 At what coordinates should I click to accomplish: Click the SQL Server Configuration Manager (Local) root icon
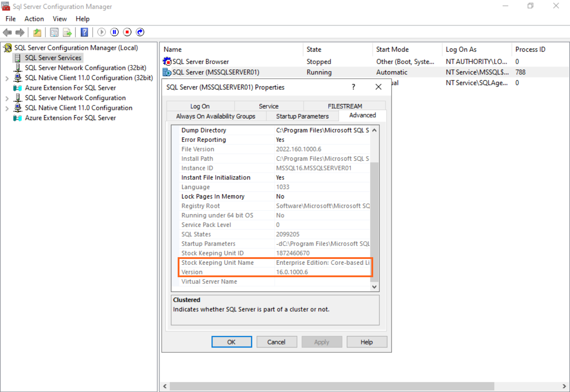[8, 48]
